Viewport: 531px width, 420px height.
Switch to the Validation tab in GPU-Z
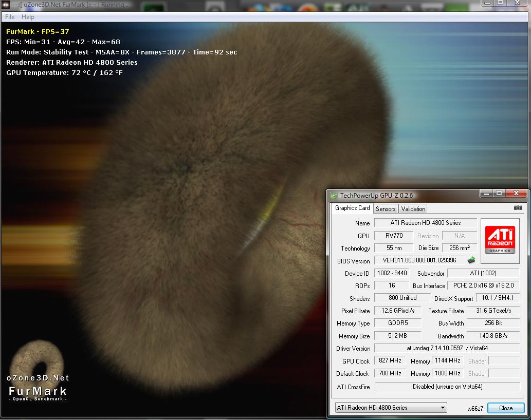click(x=413, y=208)
